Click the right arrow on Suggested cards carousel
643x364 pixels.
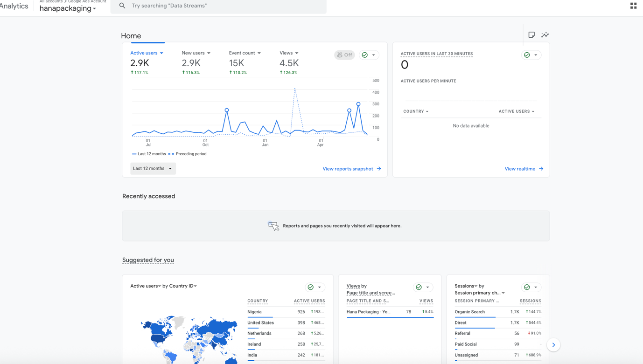pos(553,344)
